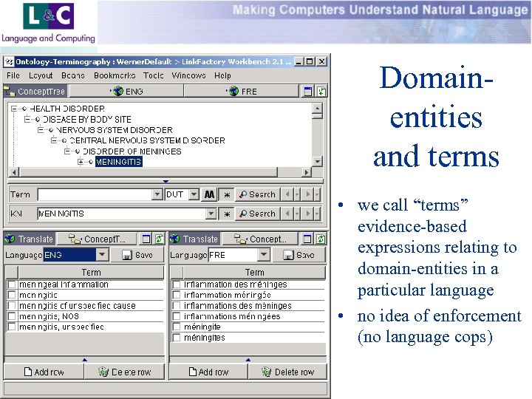Click the panel layout icon beside FRE tab
The height and width of the screenshot is (399, 532).
(x=307, y=92)
